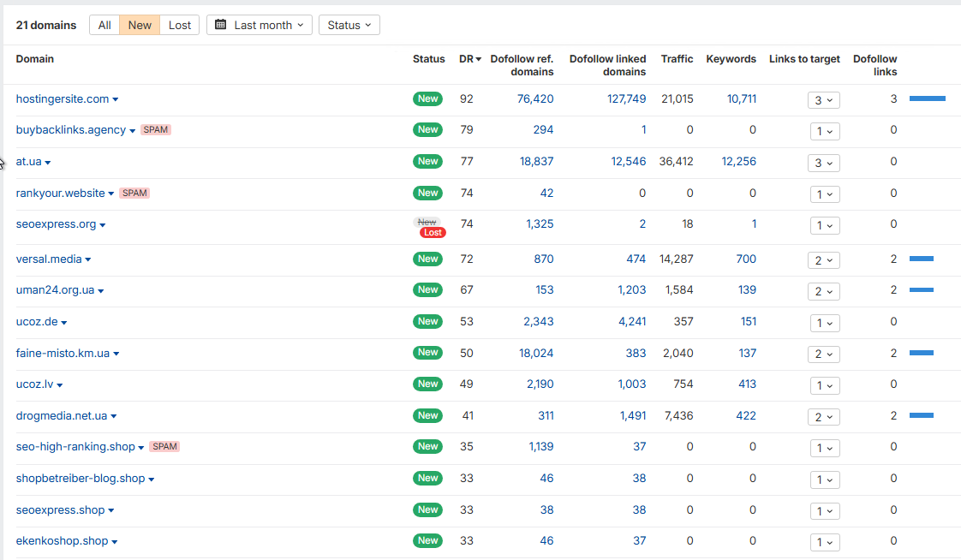Click the SPAM tag on buybacklinks.agency

pos(156,130)
